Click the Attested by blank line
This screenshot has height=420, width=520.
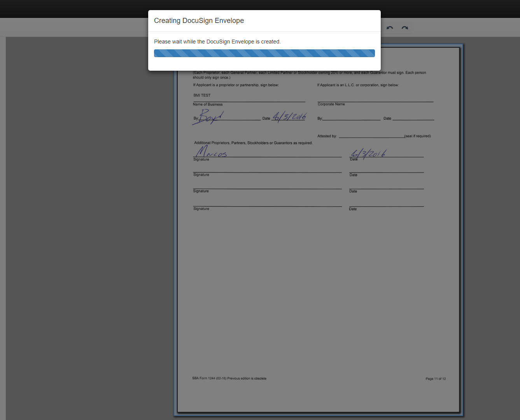point(371,136)
